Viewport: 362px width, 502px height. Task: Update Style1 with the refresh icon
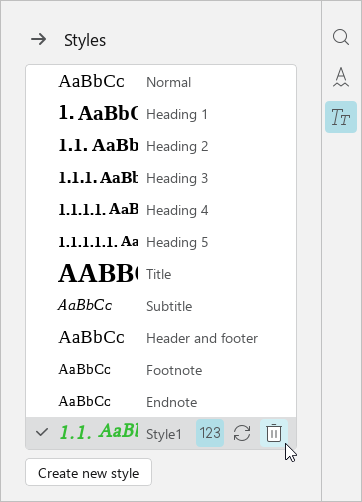tap(242, 433)
